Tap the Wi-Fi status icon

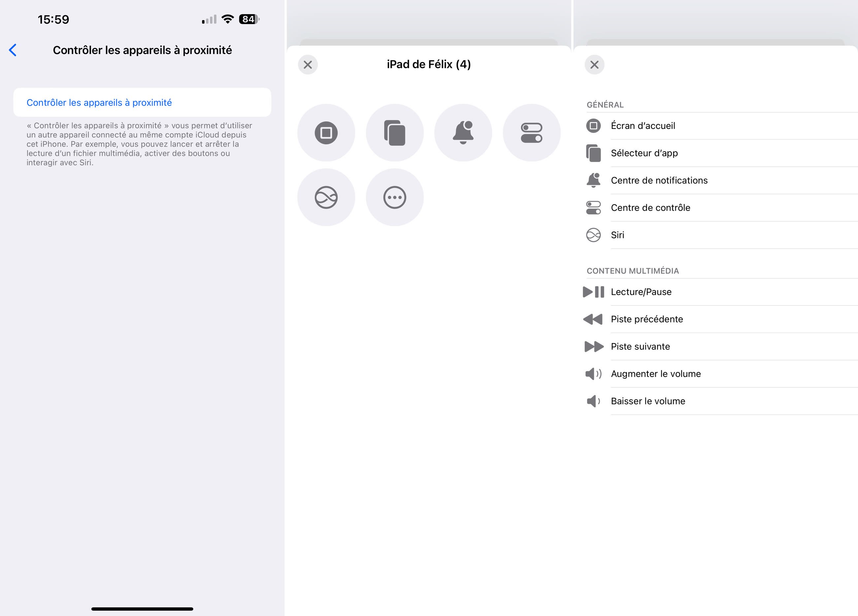click(227, 18)
